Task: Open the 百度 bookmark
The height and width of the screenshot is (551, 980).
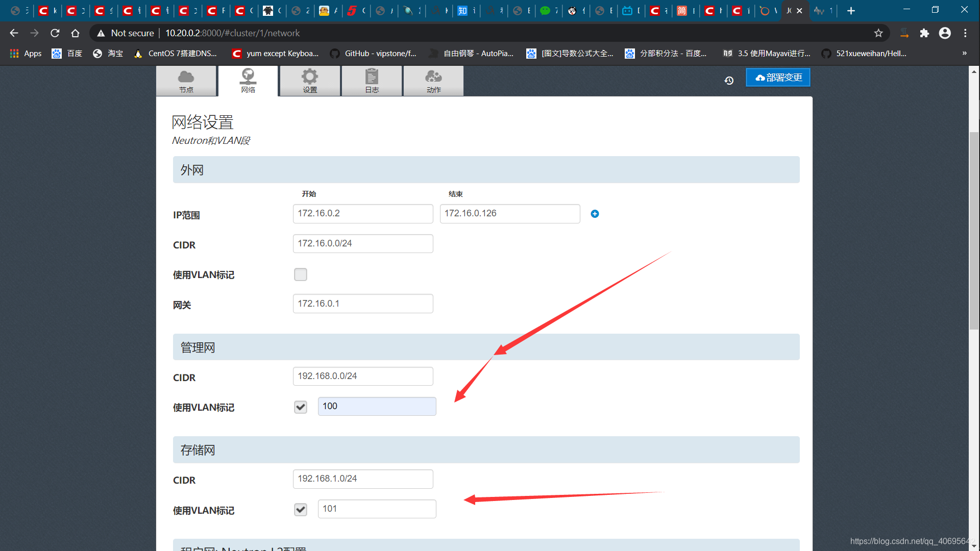Action: tap(67, 54)
